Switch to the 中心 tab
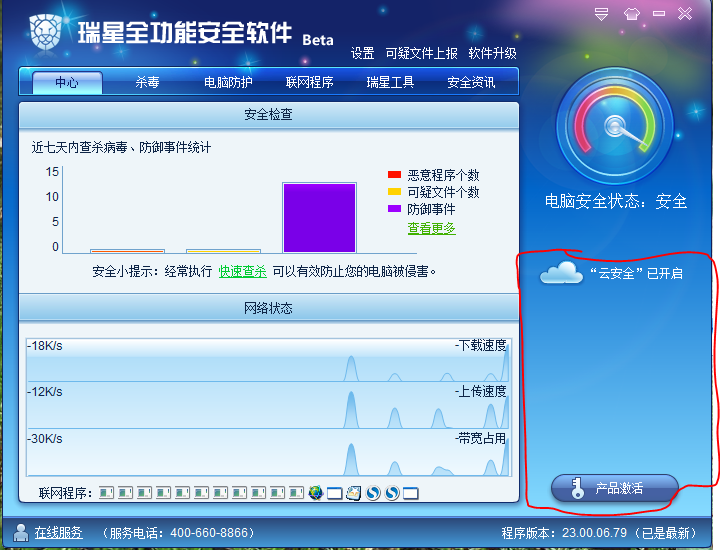The width and height of the screenshot is (720, 550). 67,83
